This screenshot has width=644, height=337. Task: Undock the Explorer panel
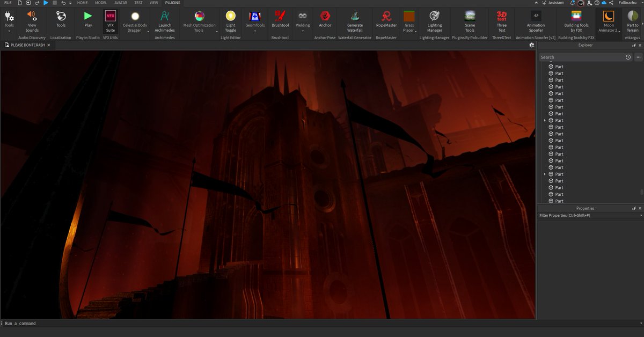click(x=634, y=45)
